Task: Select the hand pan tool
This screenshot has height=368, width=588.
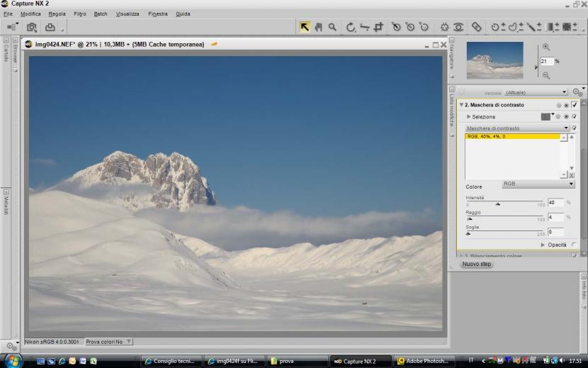Action: tap(318, 27)
